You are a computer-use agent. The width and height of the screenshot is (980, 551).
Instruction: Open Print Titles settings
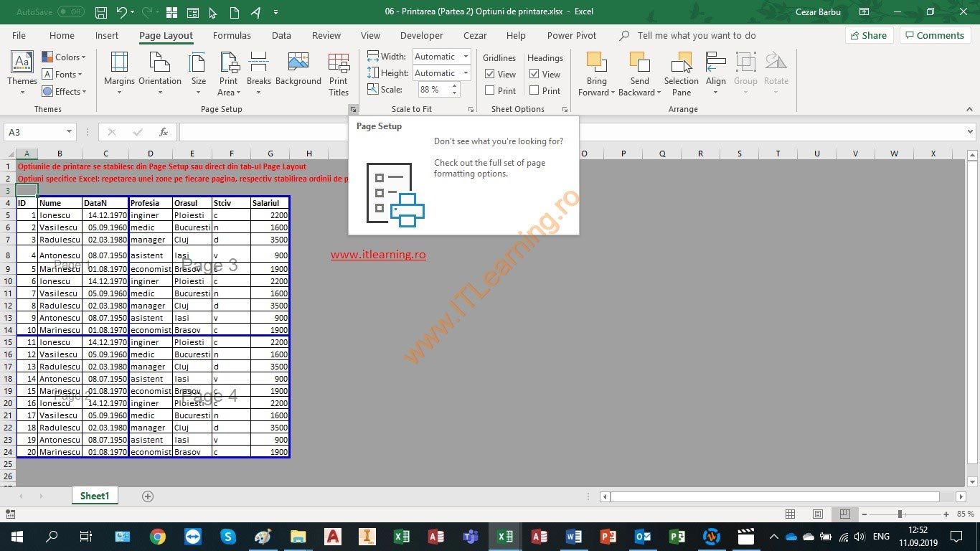(x=339, y=73)
